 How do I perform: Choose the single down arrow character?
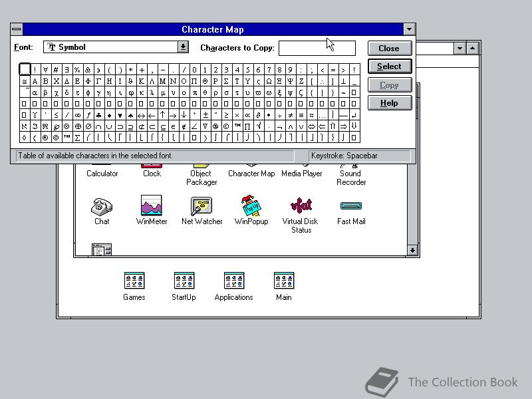pyautogui.click(x=184, y=115)
